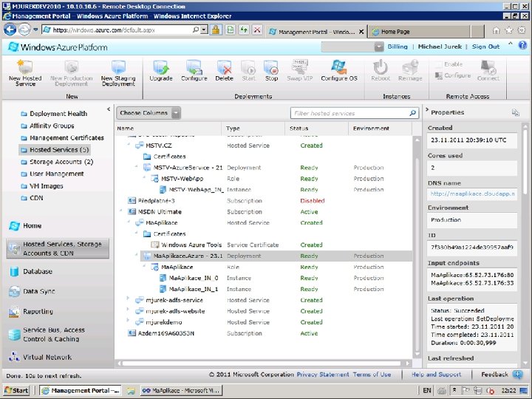Click the address bar lock icon

point(216,30)
